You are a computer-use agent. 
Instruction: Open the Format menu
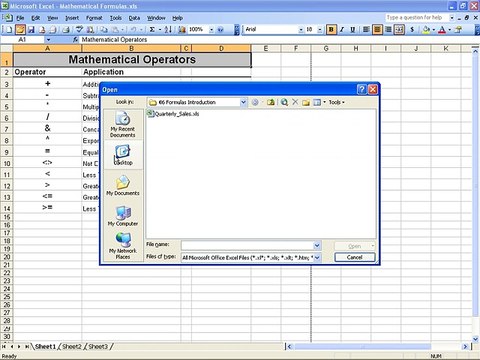tap(94, 18)
